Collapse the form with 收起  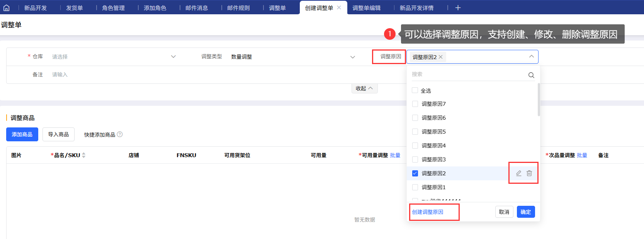click(364, 88)
